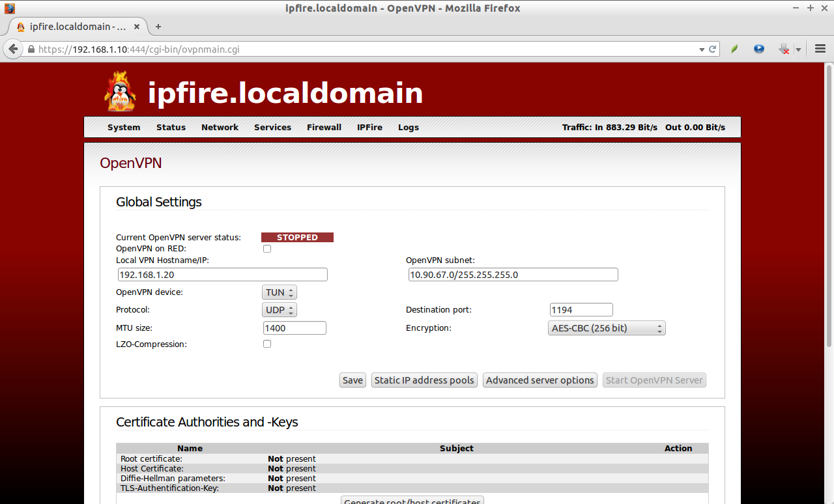Click the Host Certificate row label
This screenshot has width=834, height=504.
coord(152,469)
